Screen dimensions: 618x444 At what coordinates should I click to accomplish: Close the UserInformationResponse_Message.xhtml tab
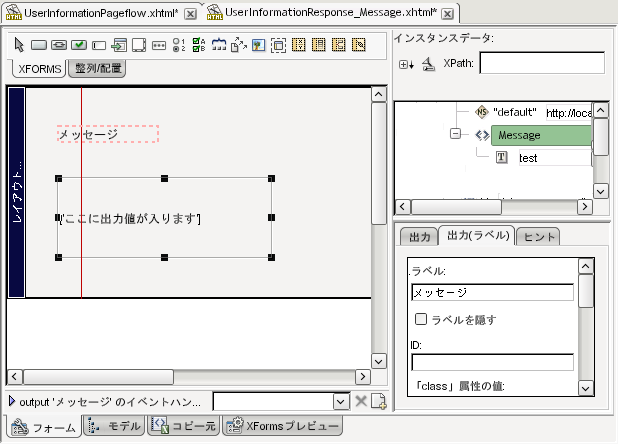[447, 14]
